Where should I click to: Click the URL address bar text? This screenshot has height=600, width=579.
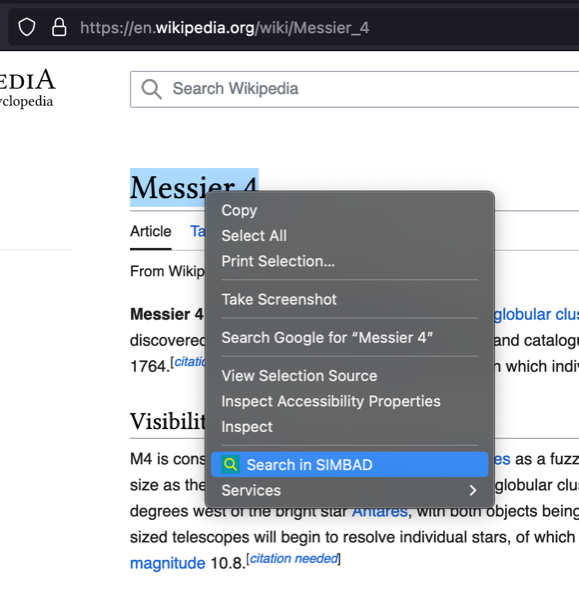coord(224,28)
